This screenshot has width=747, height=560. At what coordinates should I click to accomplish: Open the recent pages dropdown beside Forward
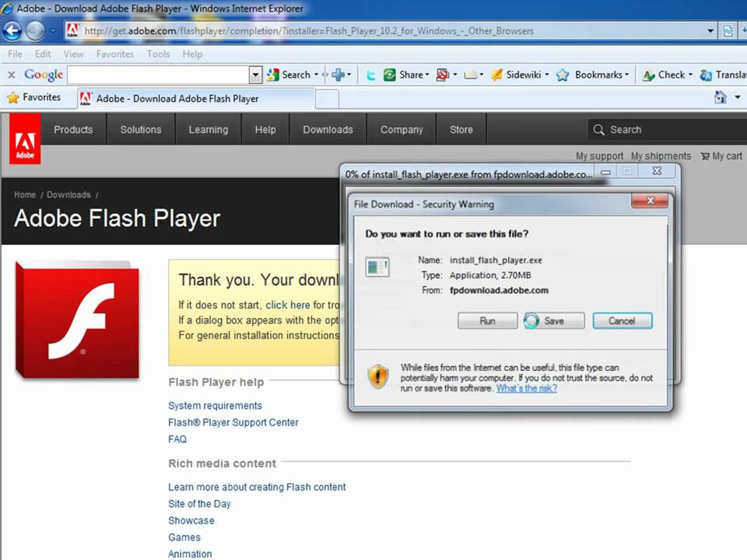53,31
